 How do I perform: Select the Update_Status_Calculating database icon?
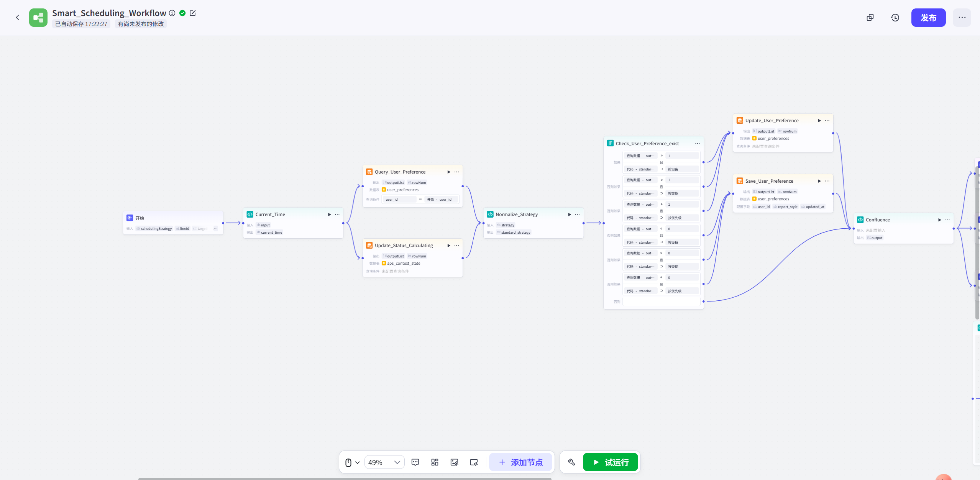point(369,246)
